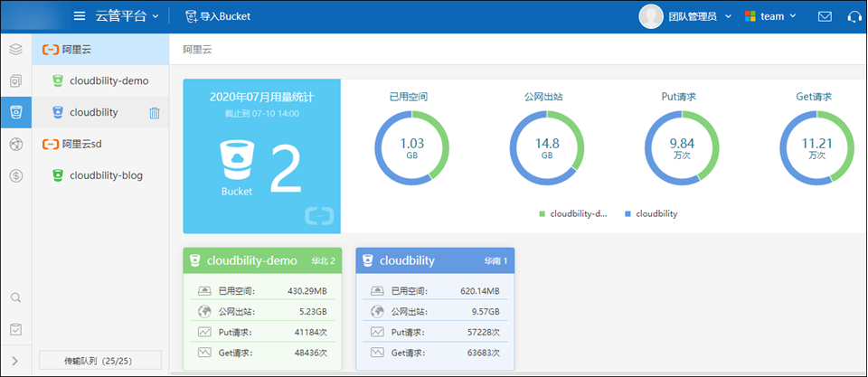868x377 pixels.
Task: Click the user avatar picture
Action: click(651, 16)
